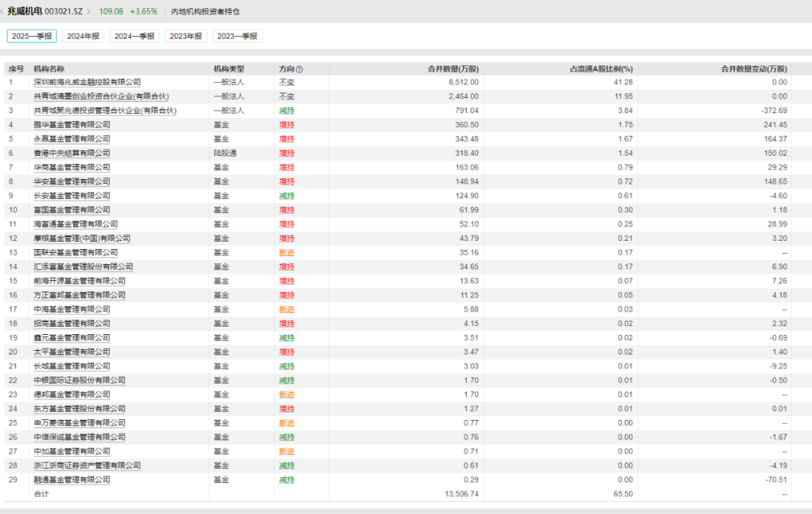Select the 2023一季报 tab
Image resolution: width=812 pixels, height=514 pixels.
point(237,36)
